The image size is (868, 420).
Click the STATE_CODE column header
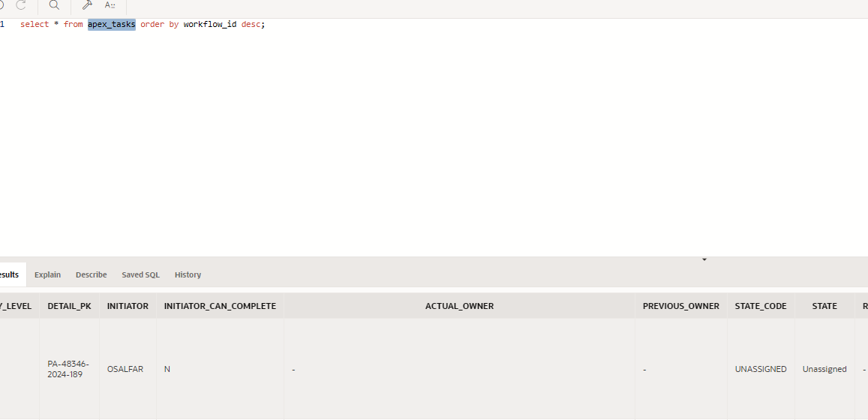click(761, 306)
